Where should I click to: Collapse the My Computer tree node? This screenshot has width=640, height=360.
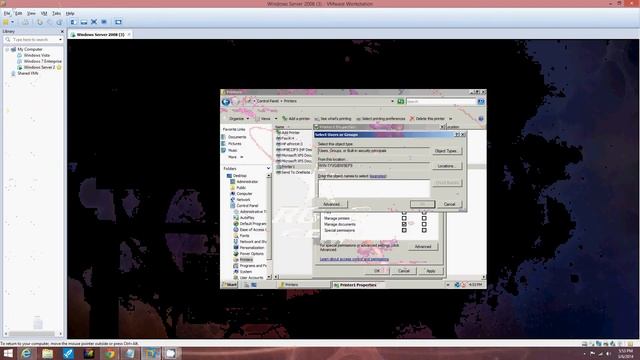coord(7,49)
